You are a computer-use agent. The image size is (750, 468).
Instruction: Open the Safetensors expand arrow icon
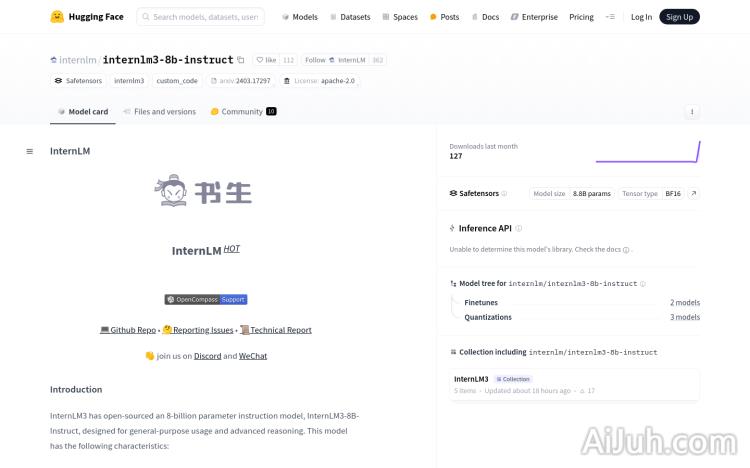pyautogui.click(x=693, y=194)
